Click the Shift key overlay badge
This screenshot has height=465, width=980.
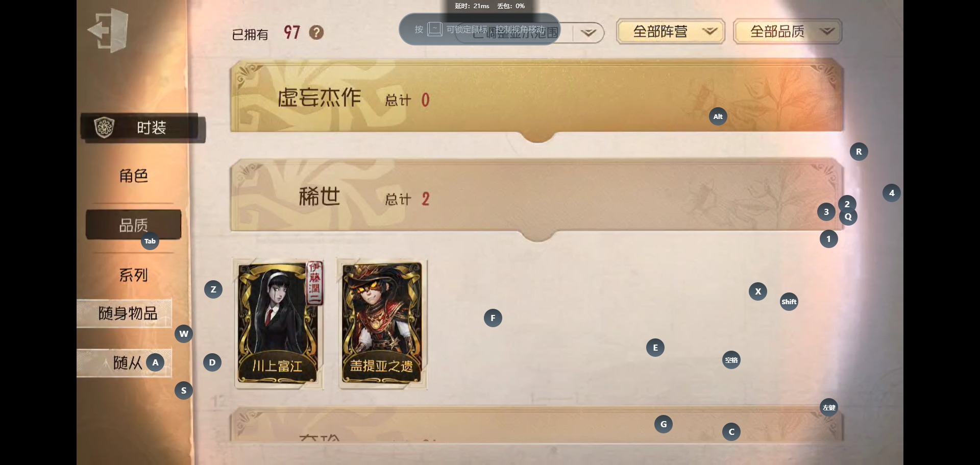pyautogui.click(x=789, y=302)
